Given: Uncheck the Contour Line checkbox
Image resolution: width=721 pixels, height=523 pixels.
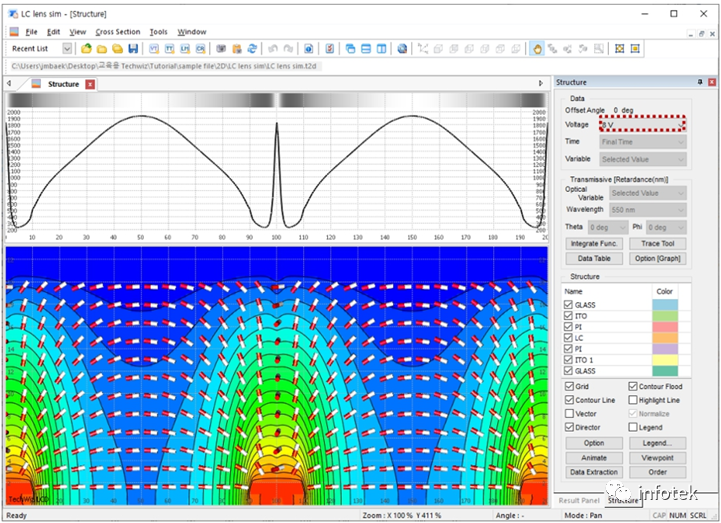Looking at the screenshot, I should pyautogui.click(x=569, y=400).
